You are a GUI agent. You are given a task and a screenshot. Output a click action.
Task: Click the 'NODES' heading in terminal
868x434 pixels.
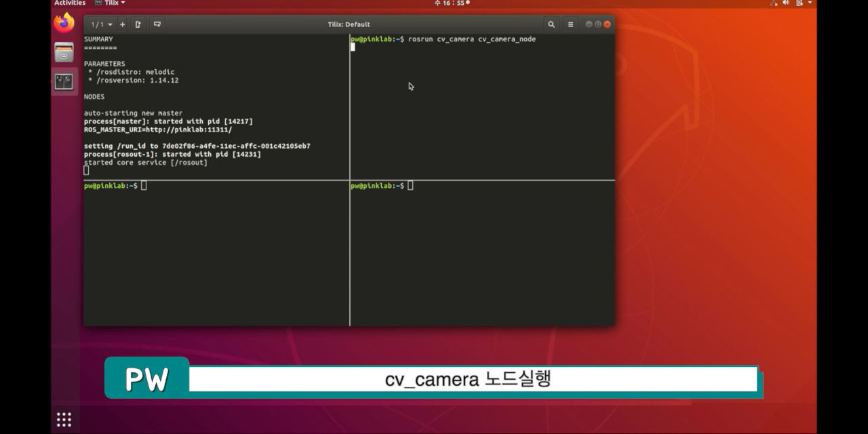click(94, 97)
